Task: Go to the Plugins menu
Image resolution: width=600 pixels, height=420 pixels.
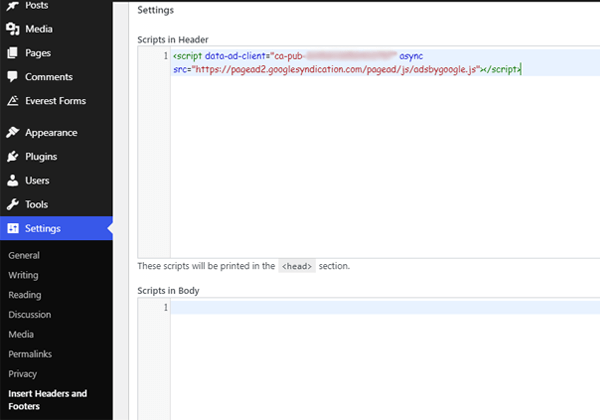Action: [56, 156]
